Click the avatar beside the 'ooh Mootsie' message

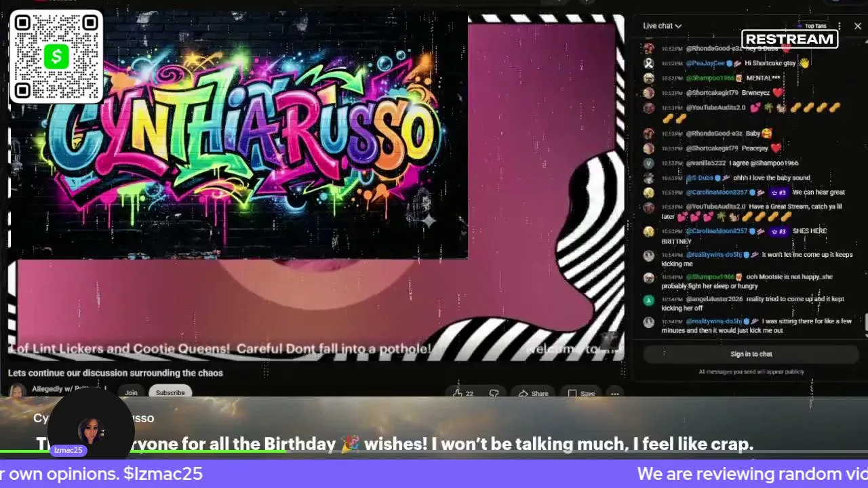[649, 278]
